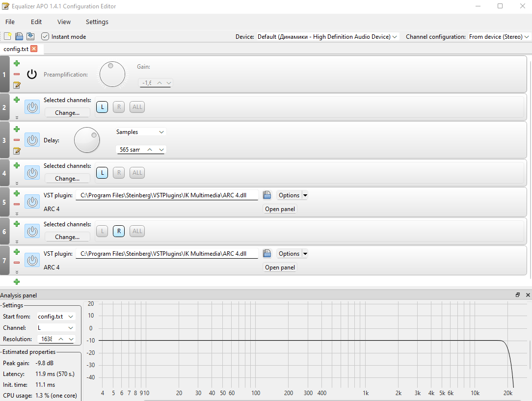This screenshot has width=532, height=401.
Task: Select ALL channels button in row 4
Action: (137, 173)
